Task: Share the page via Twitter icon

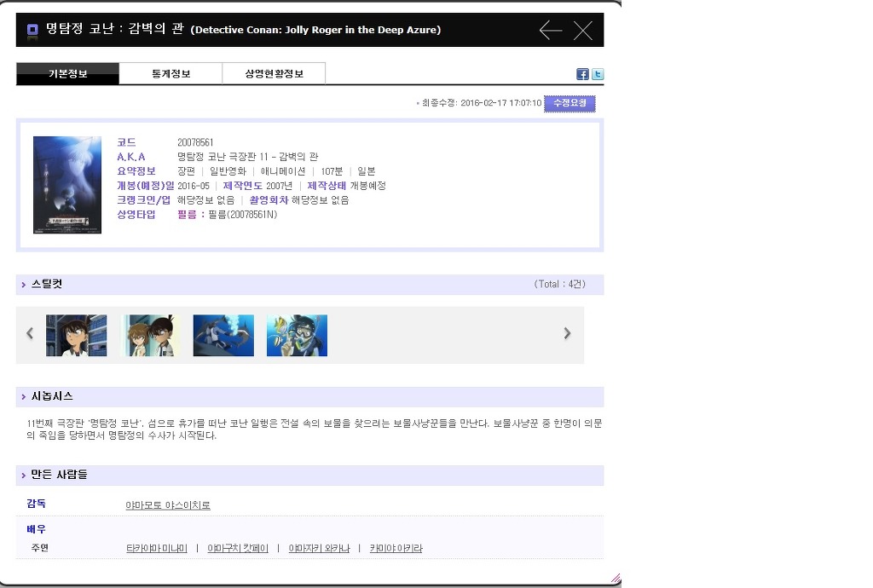Action: click(x=598, y=74)
